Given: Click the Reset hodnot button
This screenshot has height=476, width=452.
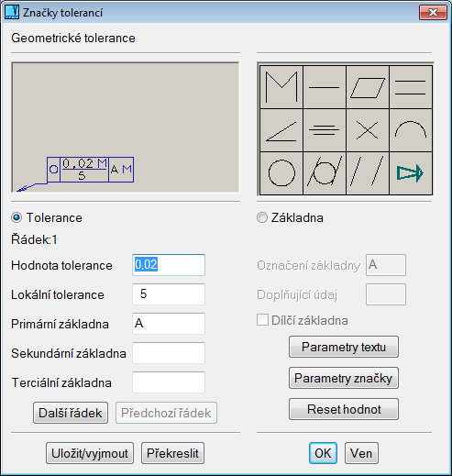Looking at the screenshot, I should point(344,409).
